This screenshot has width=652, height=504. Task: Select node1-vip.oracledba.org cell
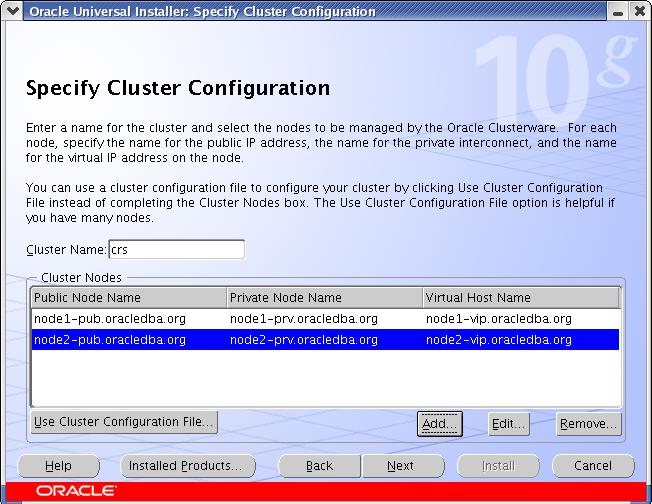[x=521, y=319]
